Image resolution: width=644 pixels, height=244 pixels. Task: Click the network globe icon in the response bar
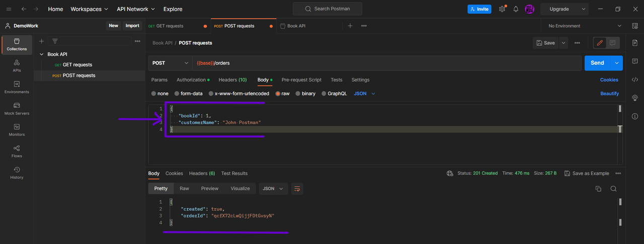pyautogui.click(x=450, y=173)
